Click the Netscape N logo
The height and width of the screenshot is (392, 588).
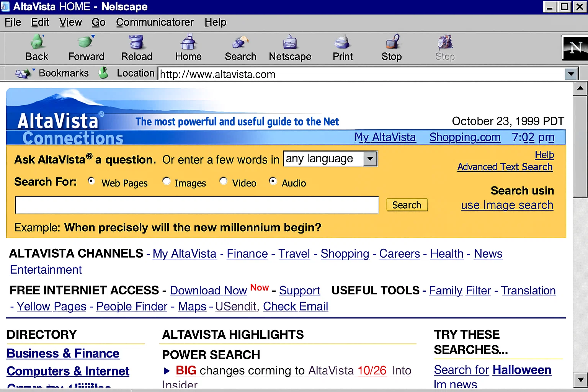[575, 48]
